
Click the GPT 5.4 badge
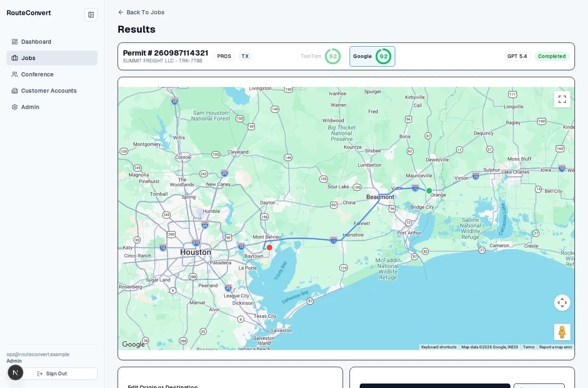point(517,56)
